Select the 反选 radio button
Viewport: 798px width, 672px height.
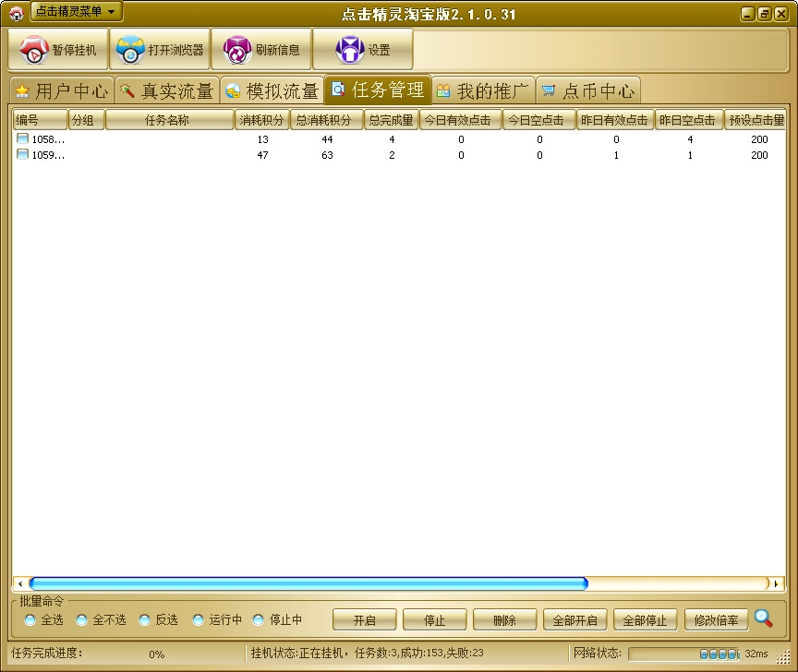(144, 619)
